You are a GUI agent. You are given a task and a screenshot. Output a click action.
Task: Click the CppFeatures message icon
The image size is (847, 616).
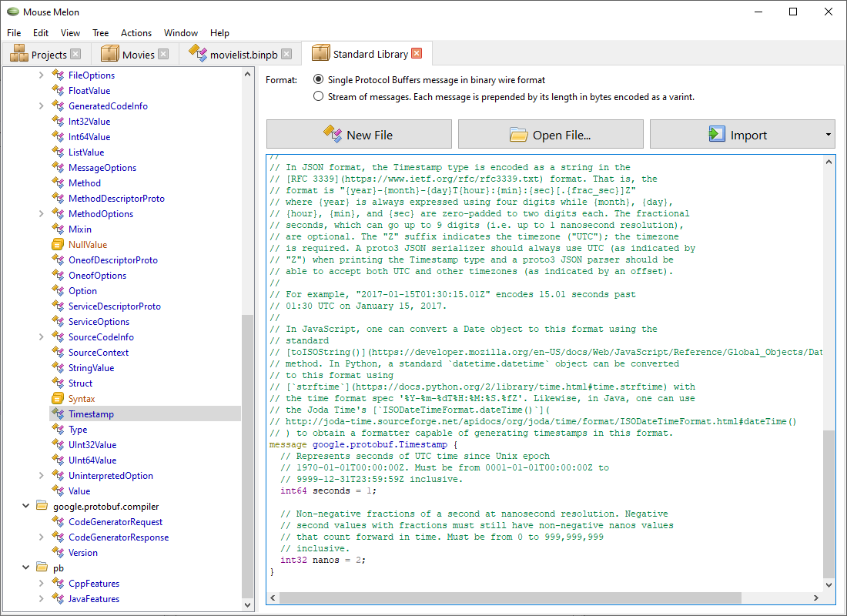click(59, 583)
